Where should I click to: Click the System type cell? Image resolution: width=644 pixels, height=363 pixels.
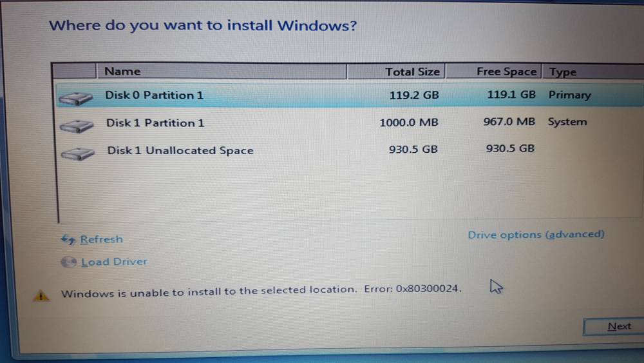click(567, 122)
